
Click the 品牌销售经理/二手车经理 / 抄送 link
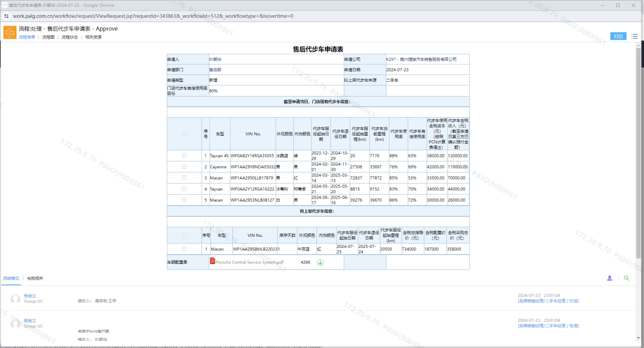[x=548, y=301]
